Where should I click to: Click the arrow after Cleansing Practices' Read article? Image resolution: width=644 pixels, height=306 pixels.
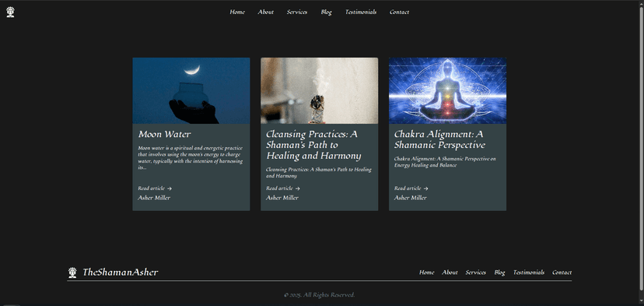[x=298, y=188]
